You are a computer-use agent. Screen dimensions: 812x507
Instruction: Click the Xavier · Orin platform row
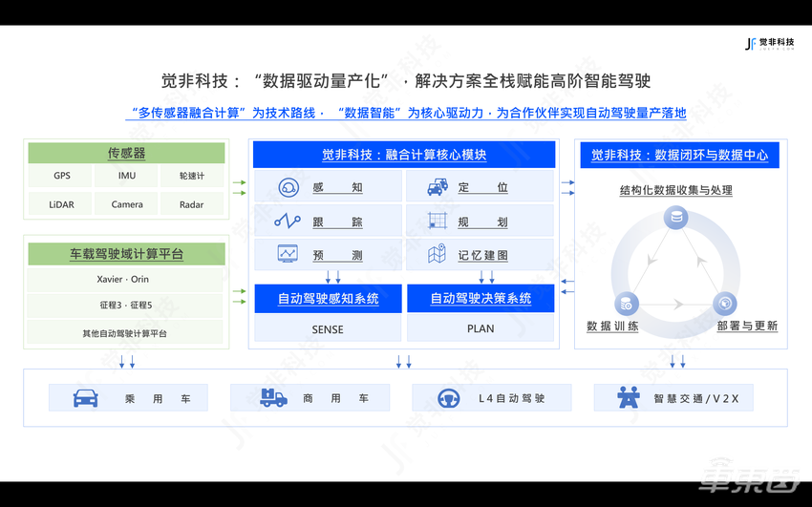click(x=124, y=280)
